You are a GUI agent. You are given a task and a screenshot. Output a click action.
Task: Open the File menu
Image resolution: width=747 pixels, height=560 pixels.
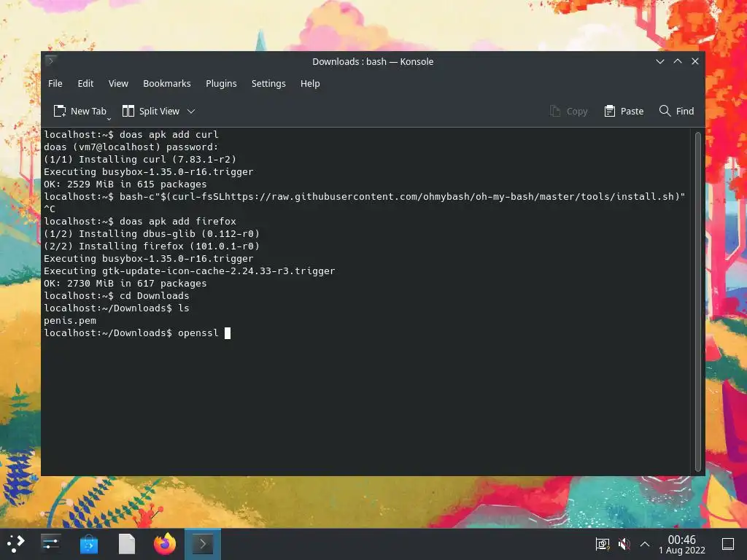point(55,83)
